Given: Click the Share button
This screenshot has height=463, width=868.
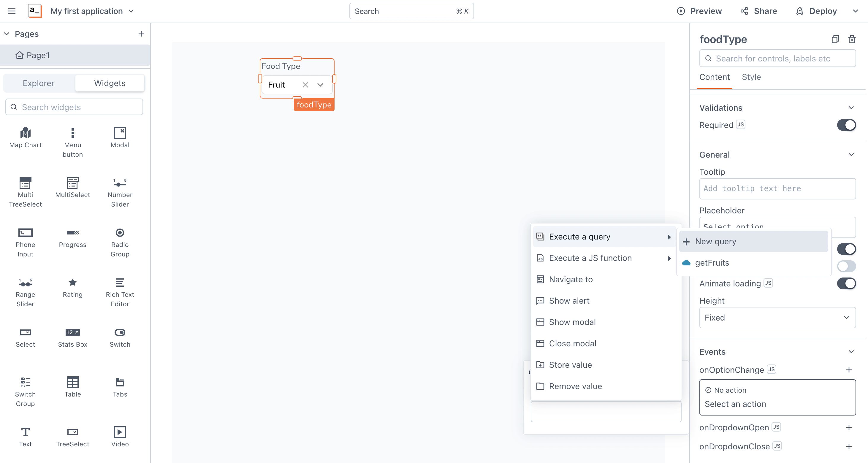Looking at the screenshot, I should (x=759, y=11).
